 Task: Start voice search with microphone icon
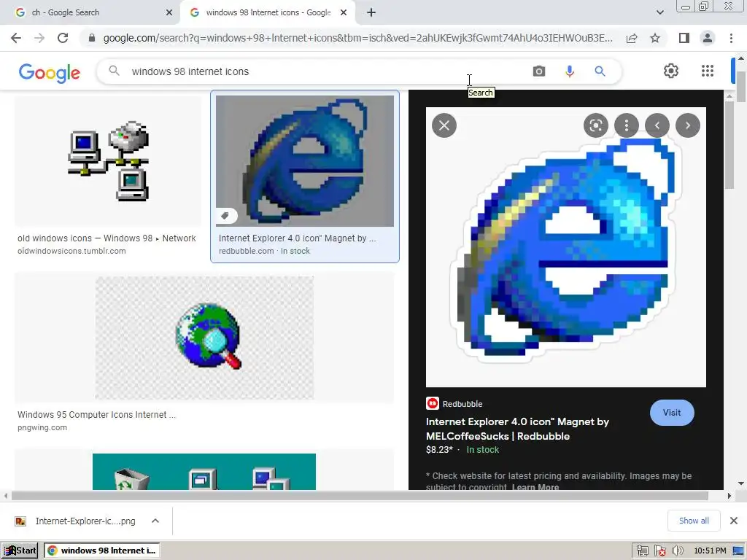569,71
